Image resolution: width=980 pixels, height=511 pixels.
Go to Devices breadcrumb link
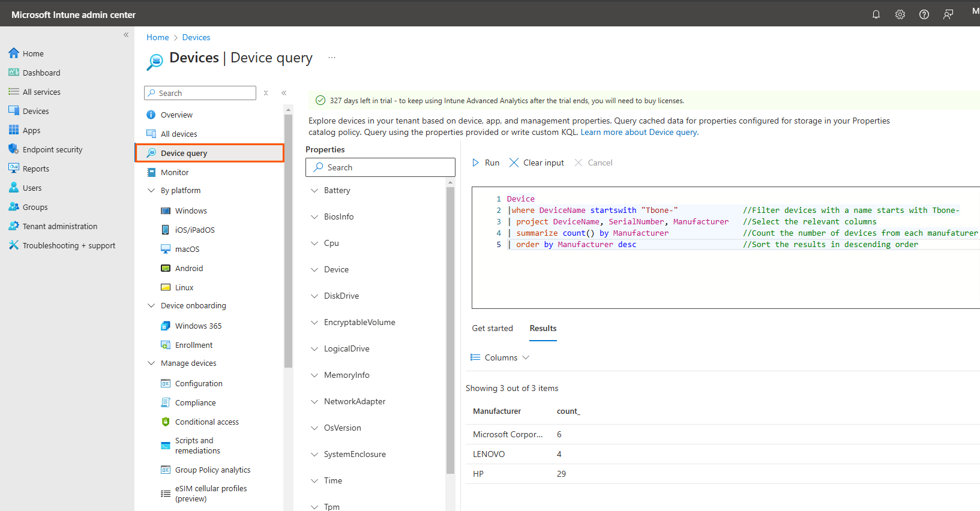(196, 37)
